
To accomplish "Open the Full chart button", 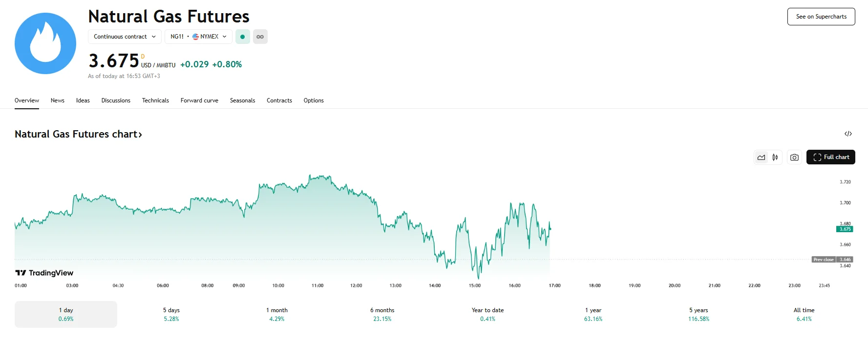I will click(830, 157).
